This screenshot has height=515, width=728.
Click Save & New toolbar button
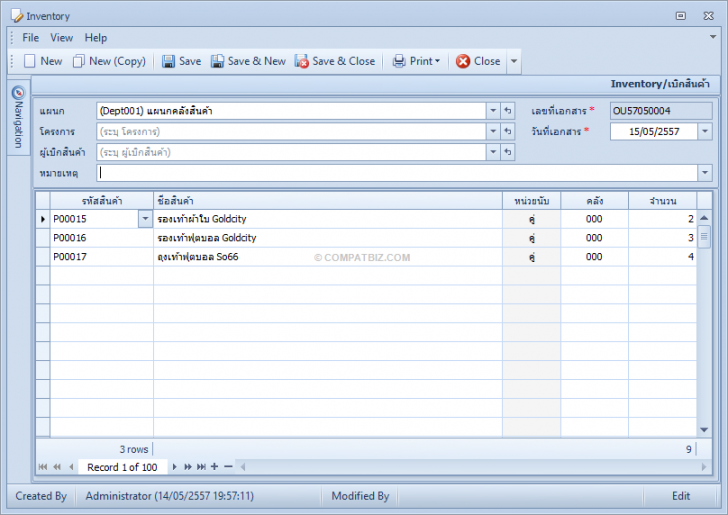(x=248, y=61)
